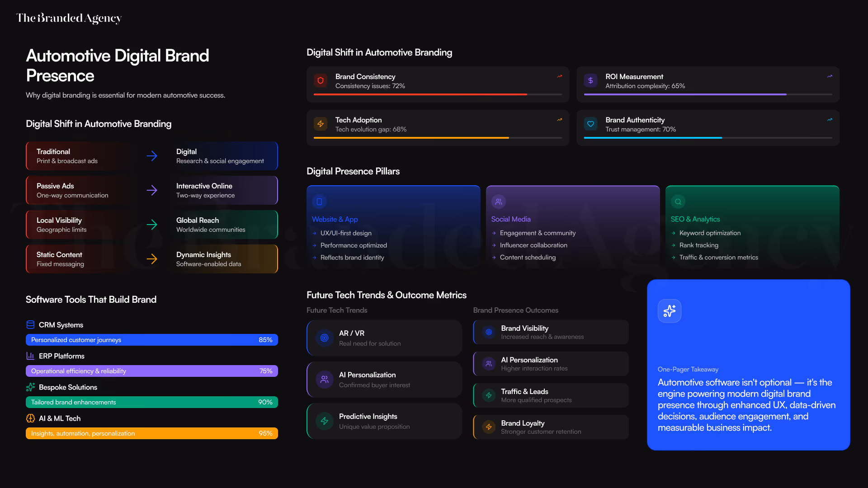Click the trend arrow on ROI Measurement card
868x488 pixels.
pos(830,76)
